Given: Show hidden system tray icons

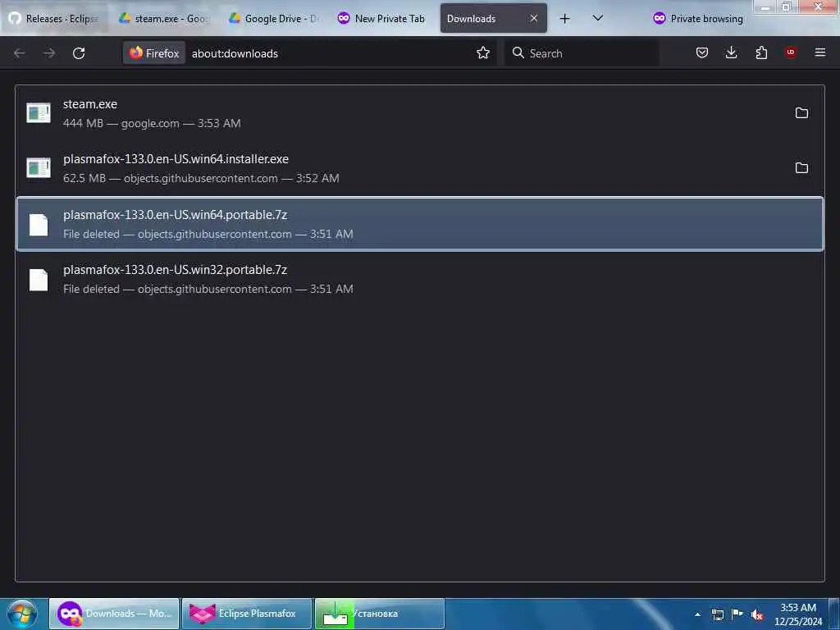Looking at the screenshot, I should pyautogui.click(x=697, y=614).
